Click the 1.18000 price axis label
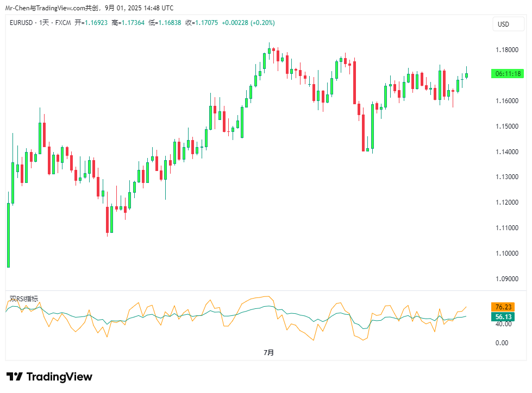Image resolution: width=532 pixels, height=393 pixels. point(507,50)
